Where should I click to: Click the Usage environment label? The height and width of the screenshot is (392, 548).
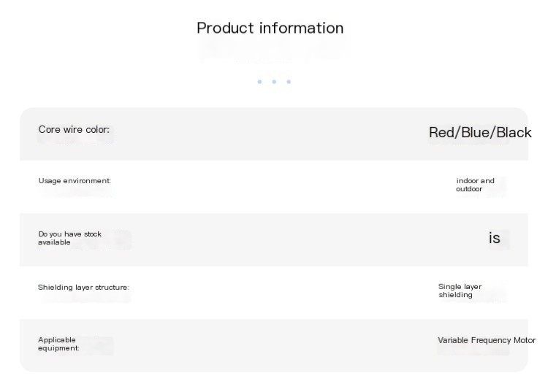coord(75,181)
